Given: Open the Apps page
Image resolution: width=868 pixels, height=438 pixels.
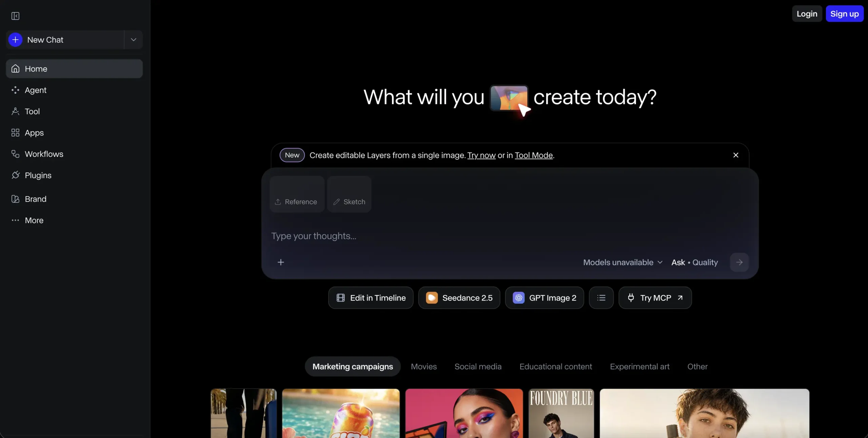Looking at the screenshot, I should [x=74, y=133].
